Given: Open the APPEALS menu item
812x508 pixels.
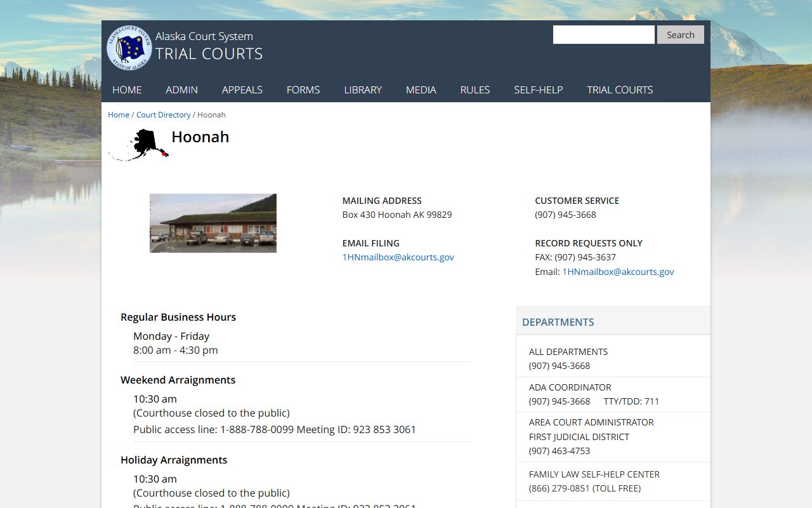Looking at the screenshot, I should tap(242, 90).
